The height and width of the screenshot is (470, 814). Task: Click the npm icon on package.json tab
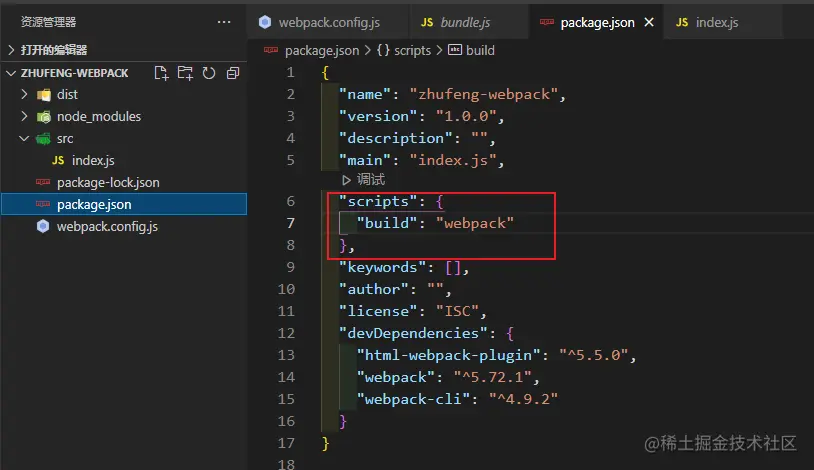click(547, 22)
